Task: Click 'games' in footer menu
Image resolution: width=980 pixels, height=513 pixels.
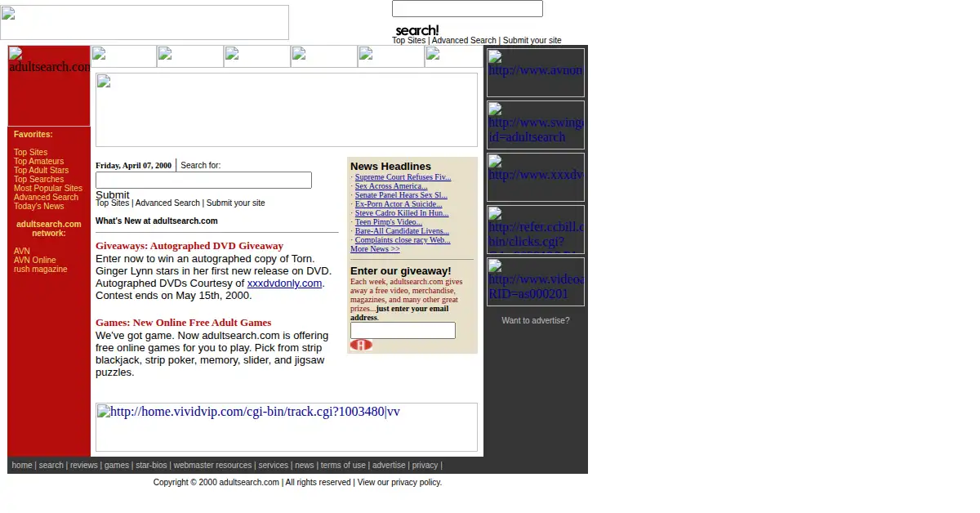Action: (117, 465)
